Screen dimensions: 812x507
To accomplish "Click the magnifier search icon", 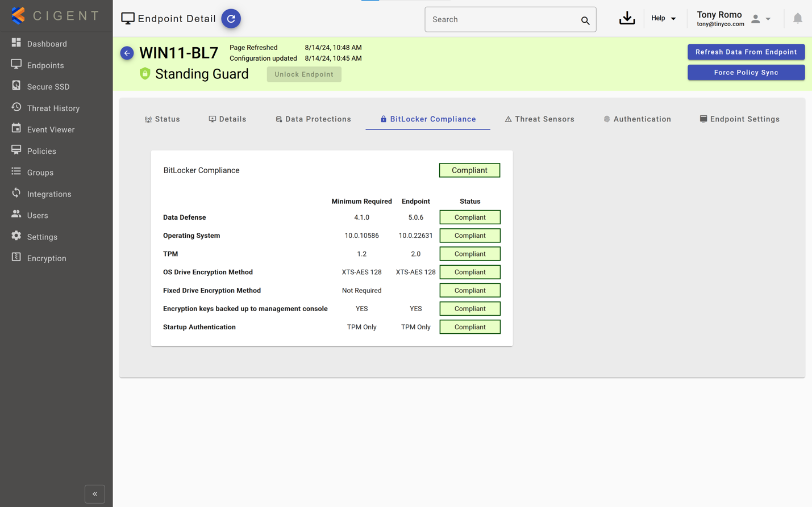I will [585, 20].
